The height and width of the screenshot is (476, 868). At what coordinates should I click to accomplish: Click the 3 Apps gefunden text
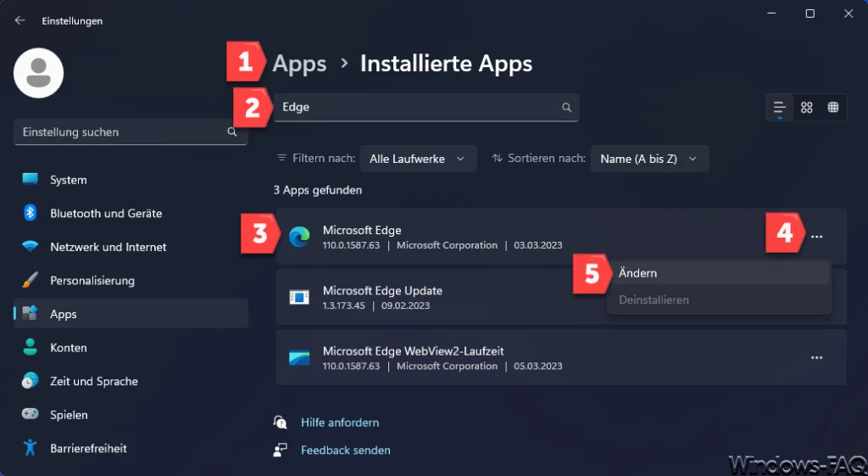click(x=318, y=190)
